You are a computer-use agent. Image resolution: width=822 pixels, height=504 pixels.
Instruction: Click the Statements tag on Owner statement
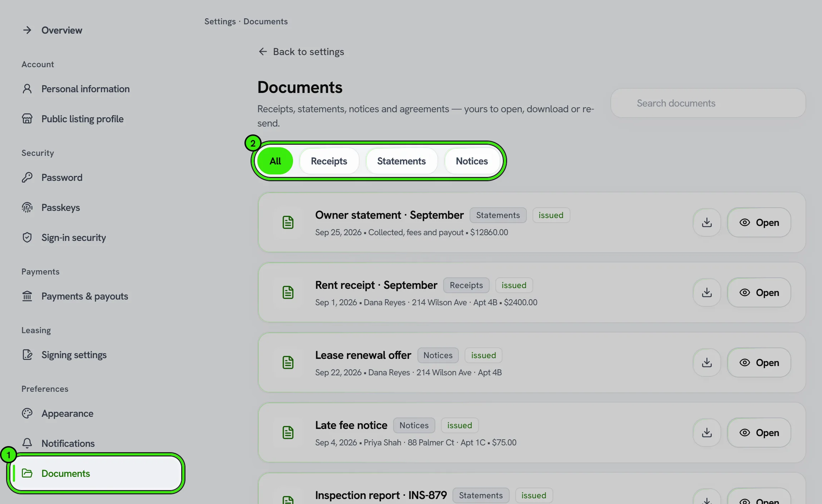click(498, 215)
